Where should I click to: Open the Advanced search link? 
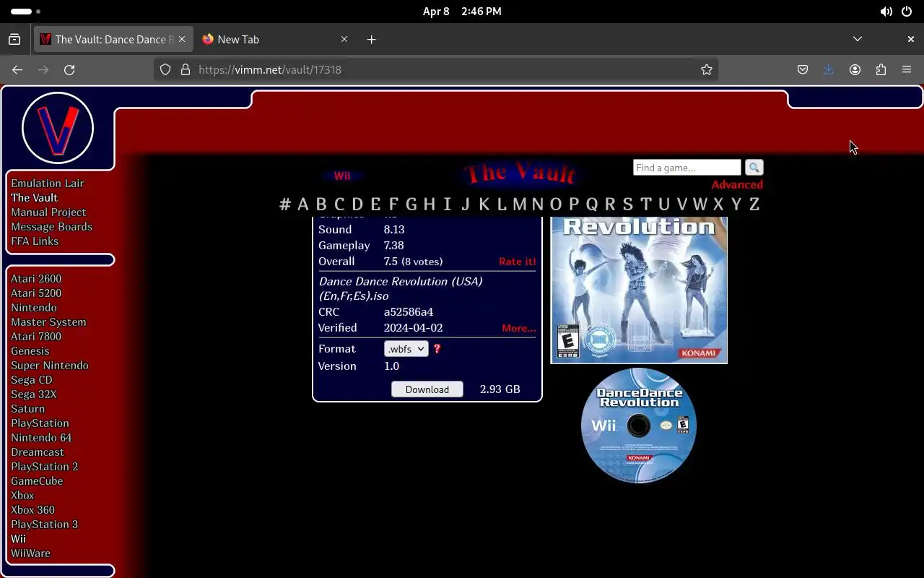737,184
